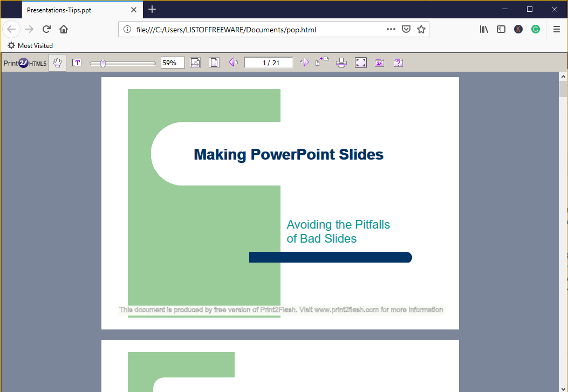Open the Most Visited bookmarks folder

[30, 46]
